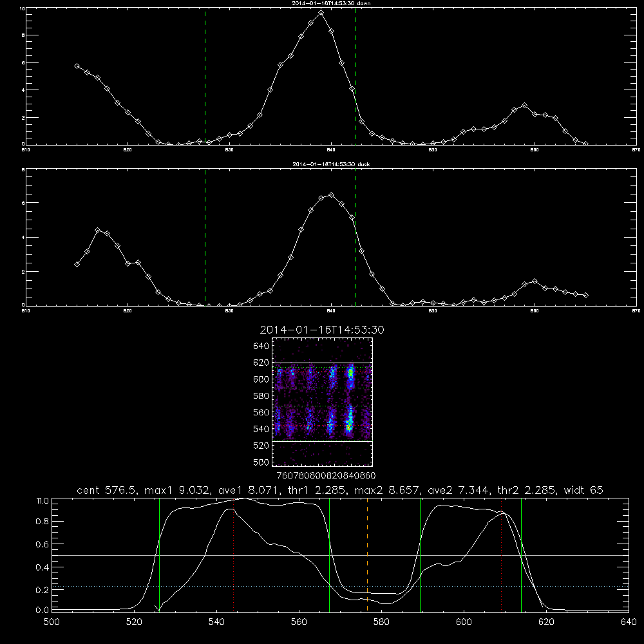This screenshot has height=644, width=644.
Task: Click x-axis label 500 of bottom plot
Action: pyautogui.click(x=52, y=621)
